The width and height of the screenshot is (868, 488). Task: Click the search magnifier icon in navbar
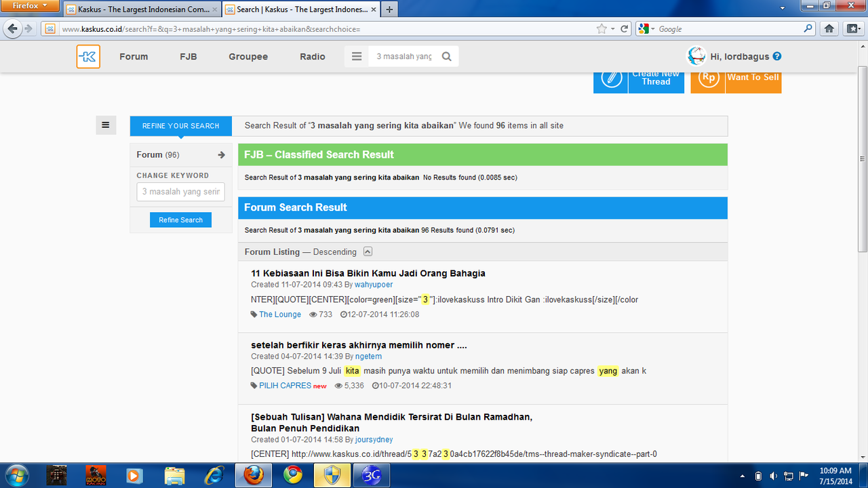(446, 57)
